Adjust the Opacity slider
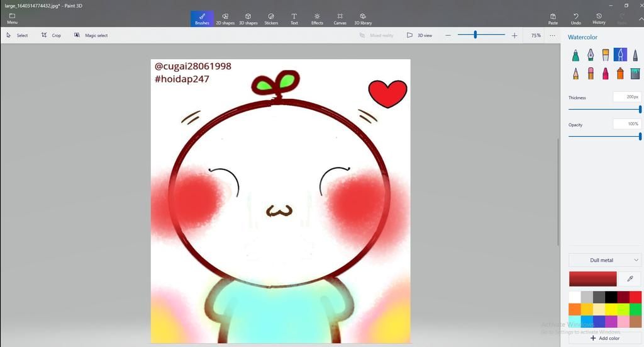Image resolution: width=644 pixels, height=347 pixels. (604, 137)
